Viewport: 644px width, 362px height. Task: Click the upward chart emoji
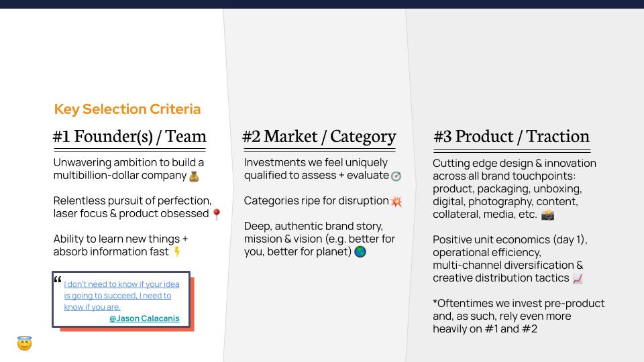[x=578, y=278]
